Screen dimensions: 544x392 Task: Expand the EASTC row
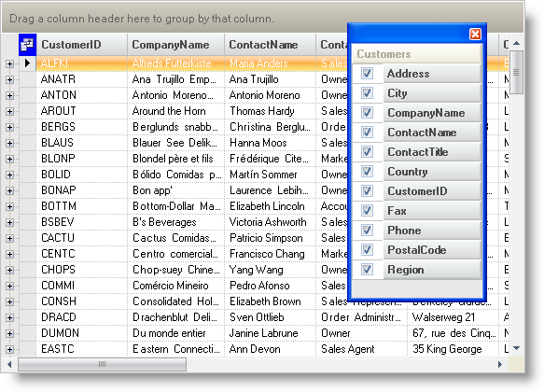point(9,349)
